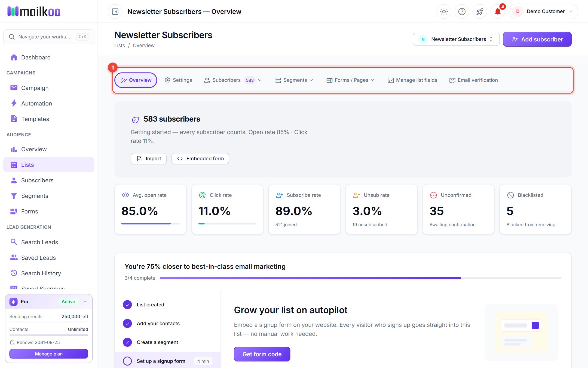The image size is (588, 368).
Task: Click the rocket icon in header
Action: click(x=480, y=11)
